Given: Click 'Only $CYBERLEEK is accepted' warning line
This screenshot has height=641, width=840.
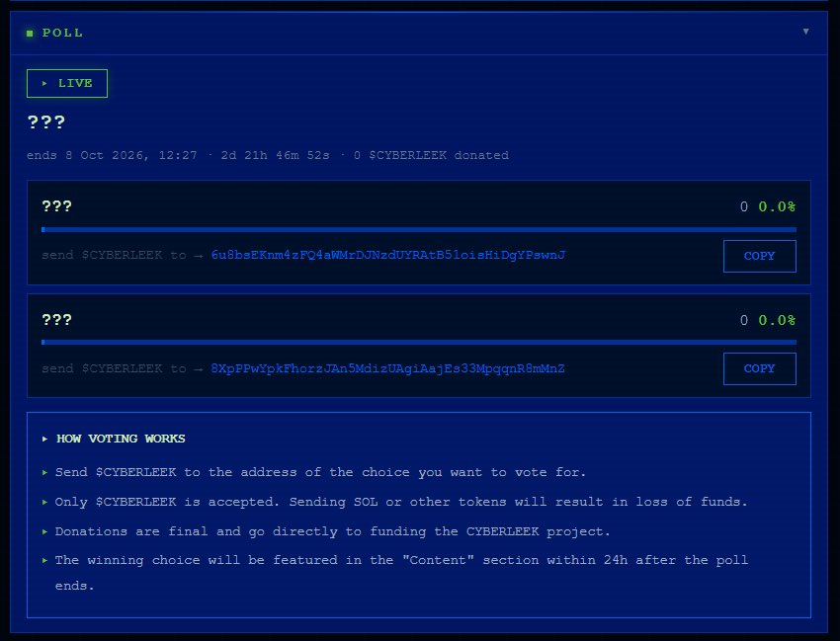Looking at the screenshot, I should (400, 502).
